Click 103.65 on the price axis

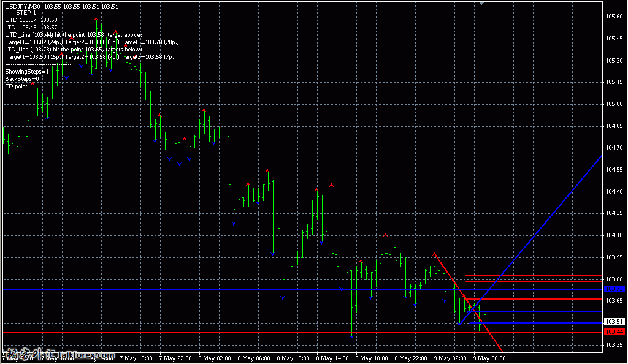[615, 300]
